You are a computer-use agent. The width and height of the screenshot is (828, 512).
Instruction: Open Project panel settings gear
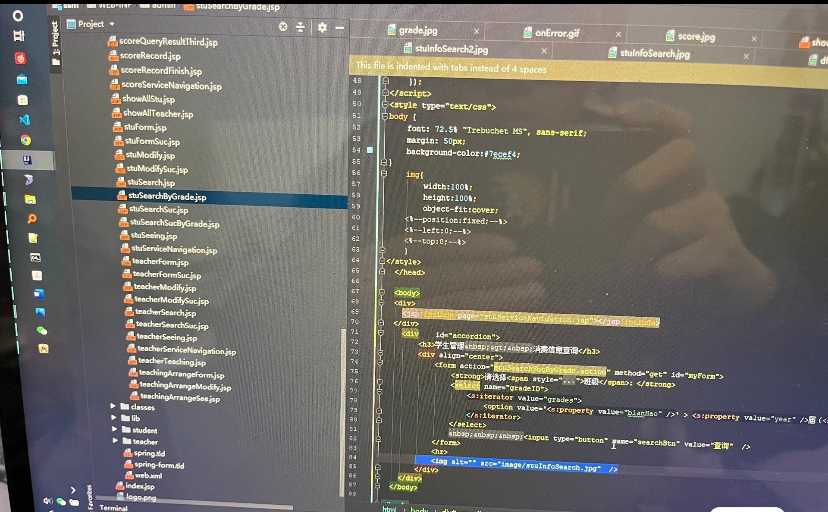point(322,27)
